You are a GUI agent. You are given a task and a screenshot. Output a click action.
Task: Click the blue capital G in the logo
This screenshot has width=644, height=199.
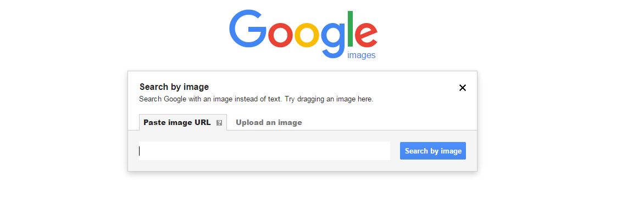(x=248, y=29)
